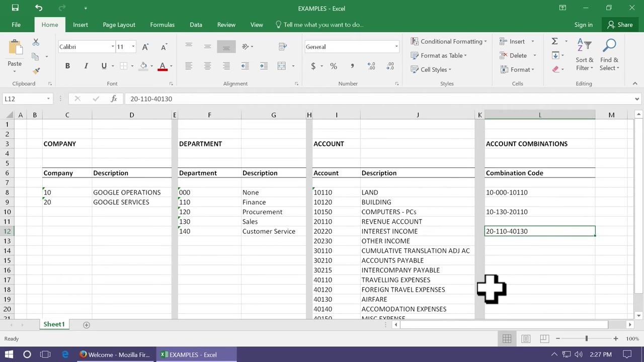
Task: Switch to Page Layout view icon
Action: pyautogui.click(x=526, y=339)
